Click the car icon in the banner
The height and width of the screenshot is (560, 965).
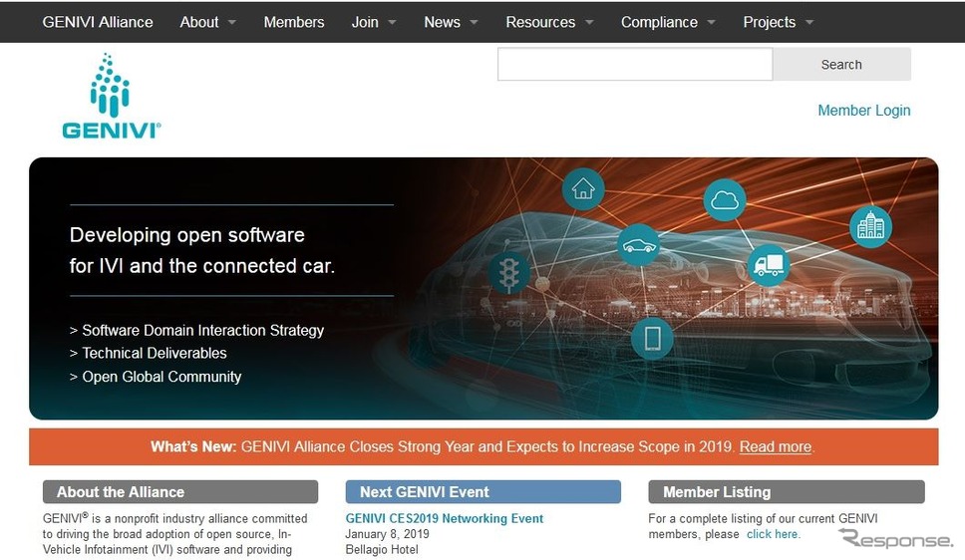[639, 245]
